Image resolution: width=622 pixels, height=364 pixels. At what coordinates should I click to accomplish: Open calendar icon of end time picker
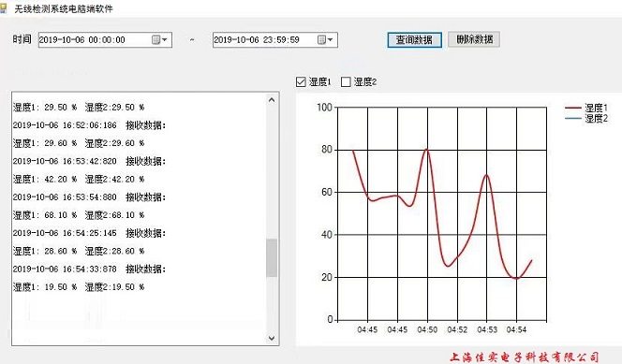point(321,39)
